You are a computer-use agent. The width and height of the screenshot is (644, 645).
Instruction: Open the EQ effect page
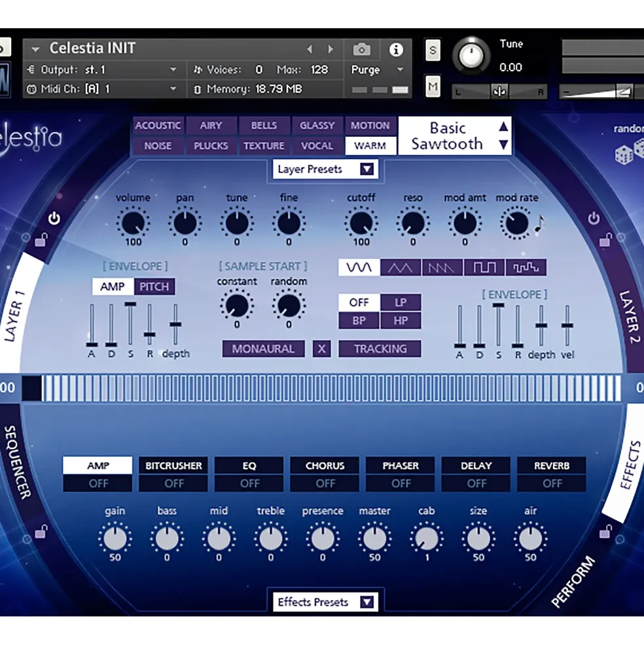tap(249, 465)
